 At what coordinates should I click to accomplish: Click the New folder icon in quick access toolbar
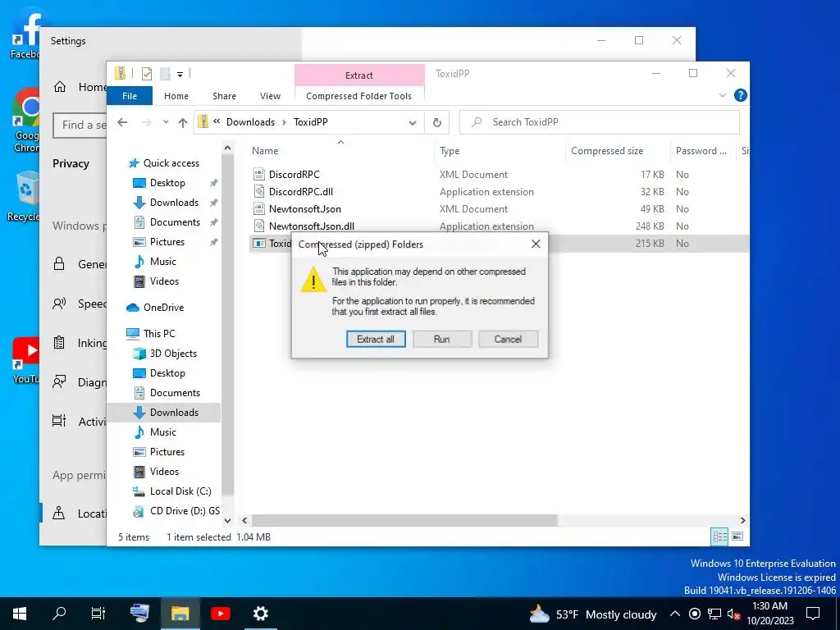[165, 73]
